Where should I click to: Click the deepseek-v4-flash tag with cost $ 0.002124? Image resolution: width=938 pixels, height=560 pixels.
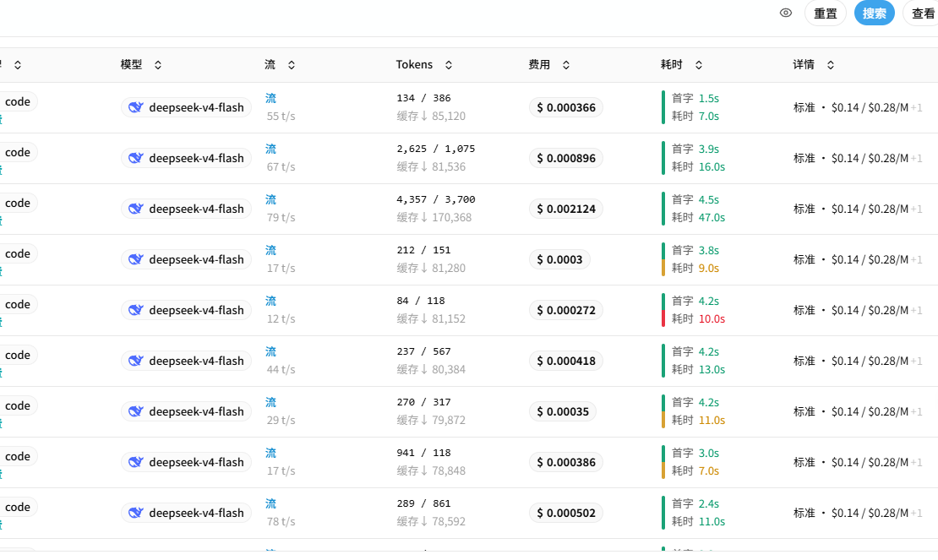(186, 209)
